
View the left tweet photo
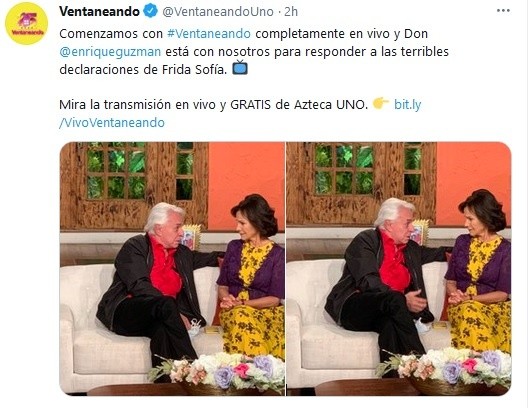coord(172,269)
